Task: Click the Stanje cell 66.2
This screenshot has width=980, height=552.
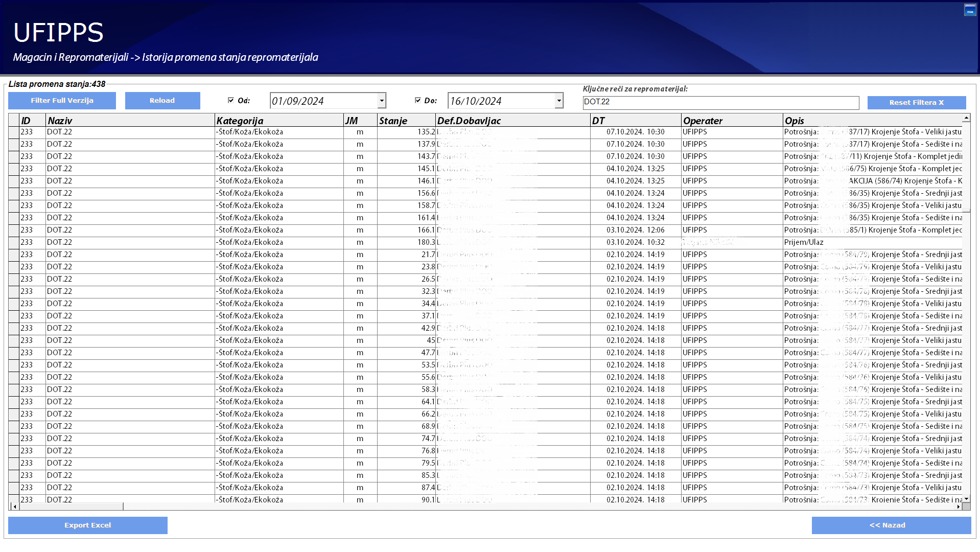Action: [407, 414]
